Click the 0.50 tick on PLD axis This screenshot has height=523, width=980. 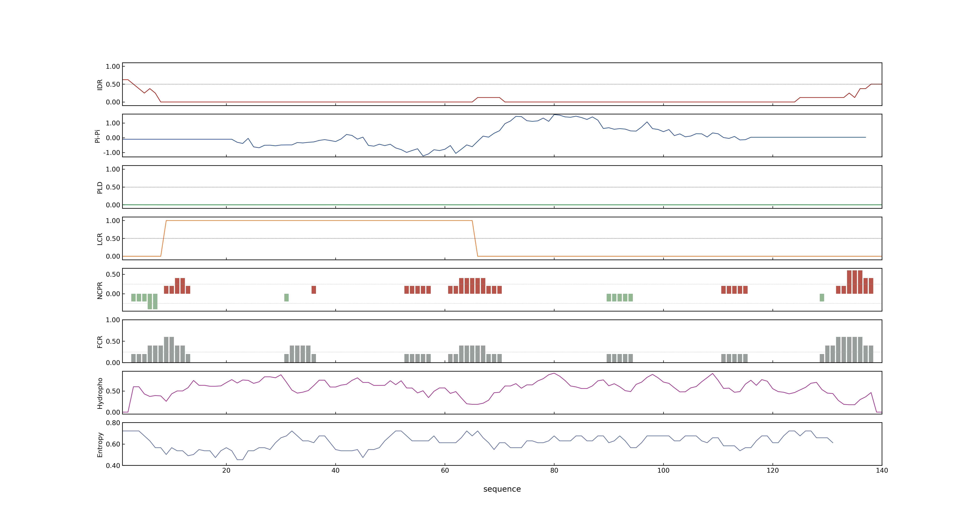[113, 187]
